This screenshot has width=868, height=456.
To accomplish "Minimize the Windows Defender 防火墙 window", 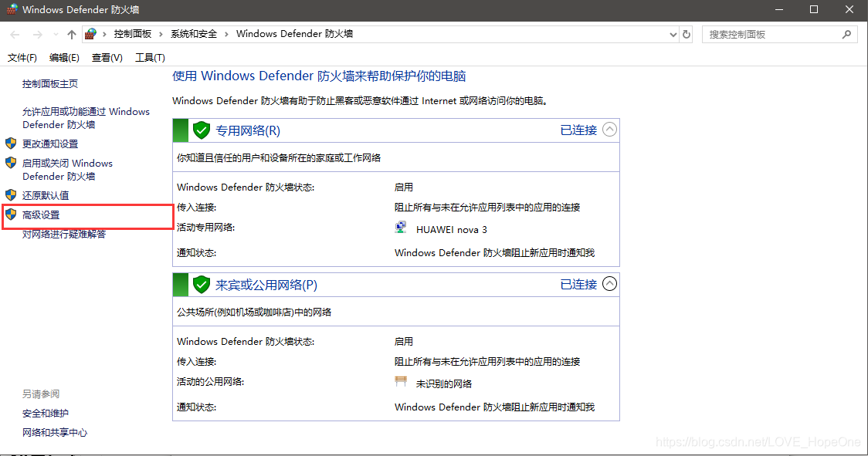I will click(x=779, y=9).
